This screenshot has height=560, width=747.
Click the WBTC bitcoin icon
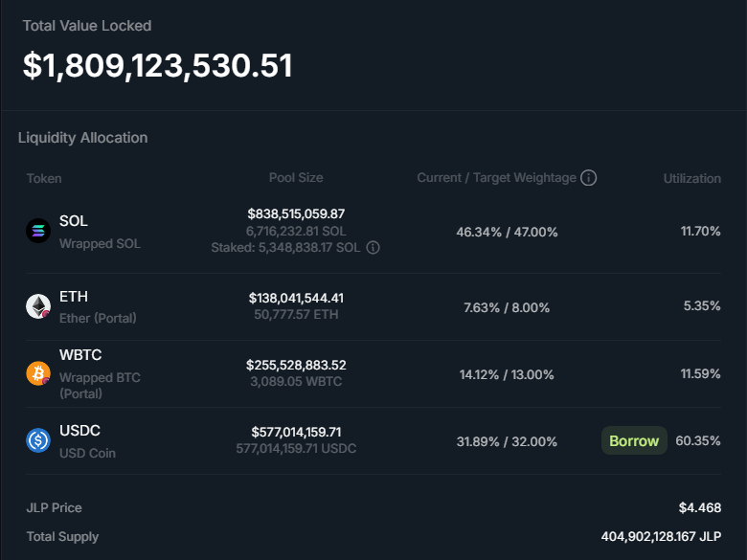pyautogui.click(x=37, y=373)
